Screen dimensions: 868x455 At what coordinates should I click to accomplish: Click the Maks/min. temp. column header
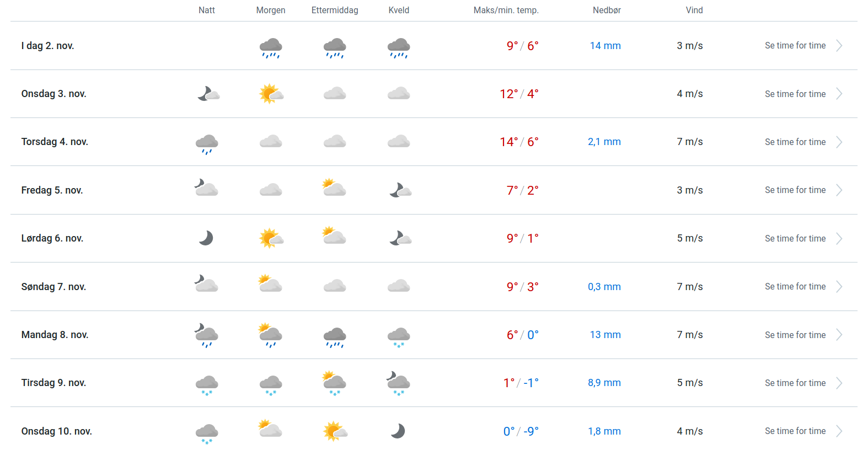(x=506, y=10)
